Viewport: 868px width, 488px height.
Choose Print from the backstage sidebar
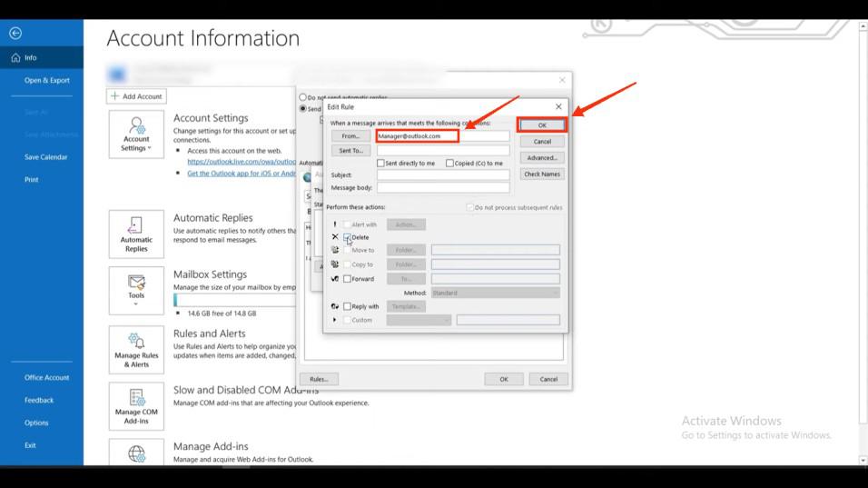pos(32,179)
